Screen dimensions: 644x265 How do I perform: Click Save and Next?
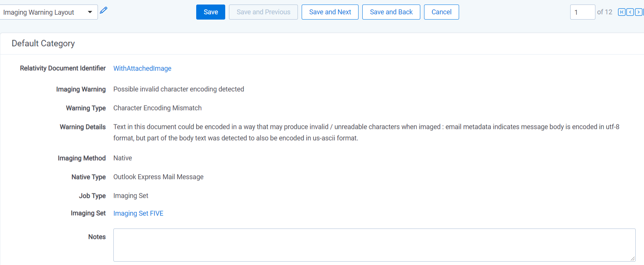point(330,12)
